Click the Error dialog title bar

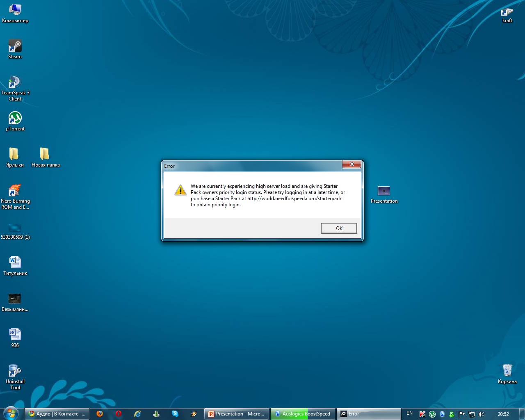pos(252,166)
